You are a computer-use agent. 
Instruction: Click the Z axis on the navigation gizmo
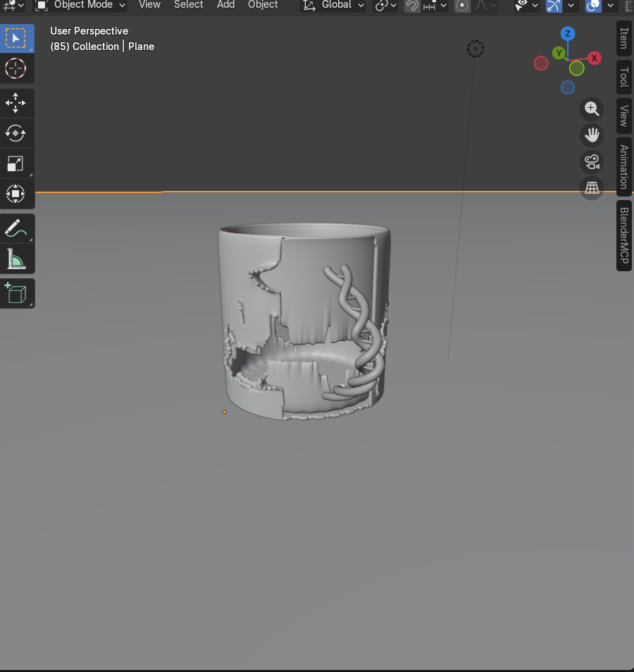tap(568, 33)
